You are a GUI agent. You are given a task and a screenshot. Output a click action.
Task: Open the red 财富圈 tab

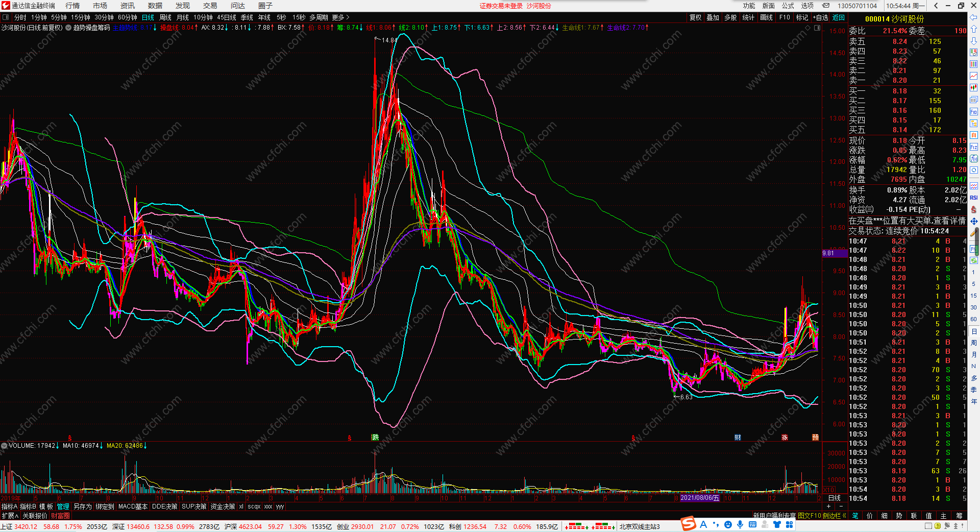tap(60, 516)
